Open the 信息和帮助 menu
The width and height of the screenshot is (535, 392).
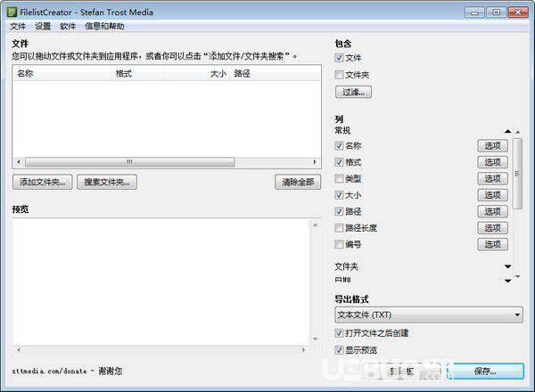(104, 26)
